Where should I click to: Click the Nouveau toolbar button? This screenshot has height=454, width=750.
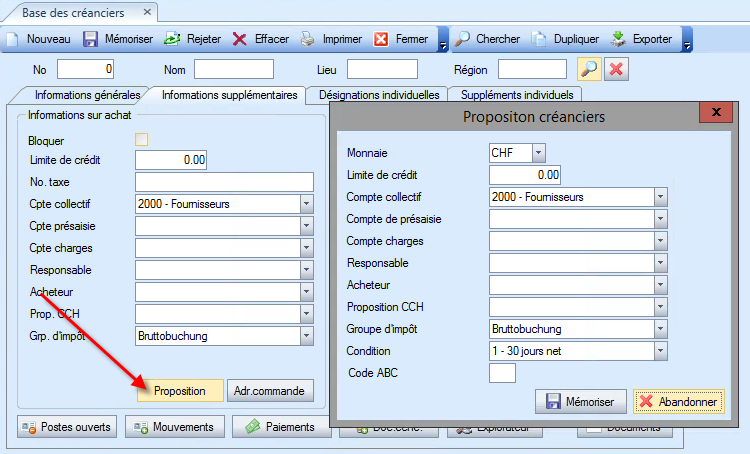pyautogui.click(x=39, y=39)
